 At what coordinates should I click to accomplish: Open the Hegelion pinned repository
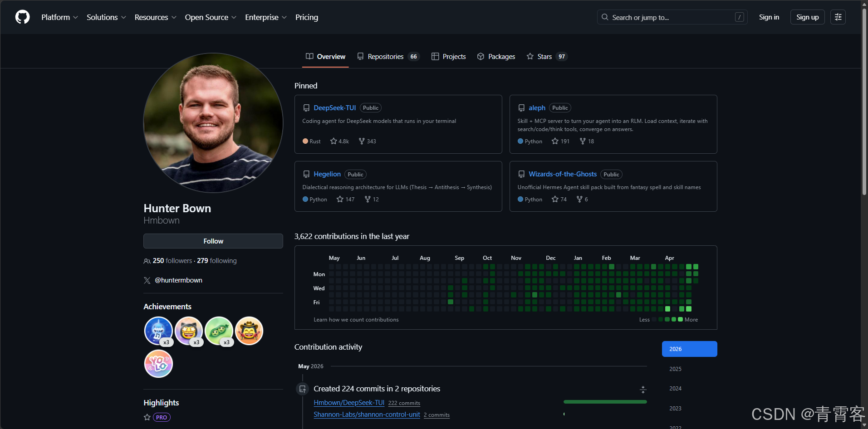point(327,174)
